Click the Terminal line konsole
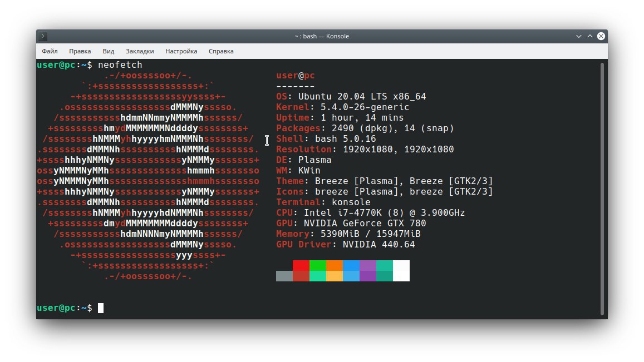Screen dimensions: 644x362 coord(323,202)
